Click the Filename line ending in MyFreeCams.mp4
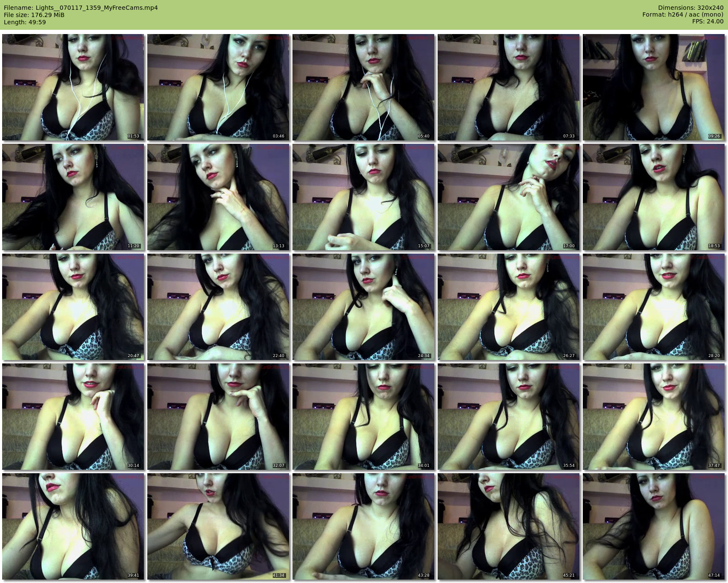This screenshot has width=728, height=583. (81, 8)
